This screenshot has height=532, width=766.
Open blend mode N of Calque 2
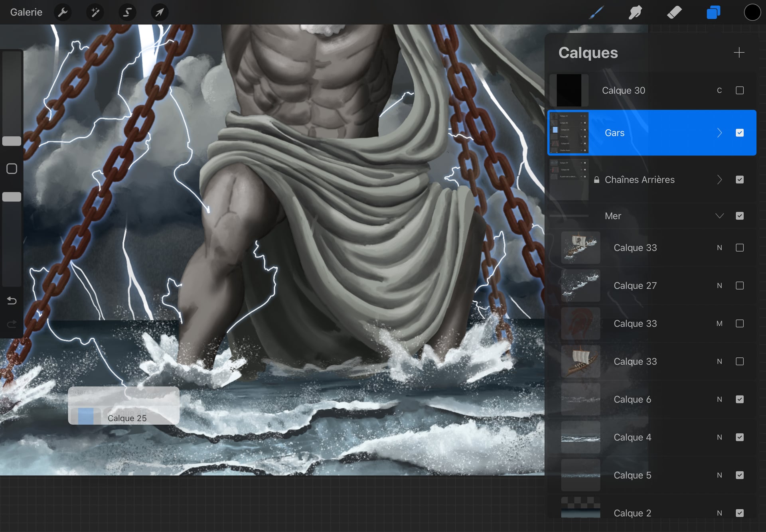coord(719,513)
